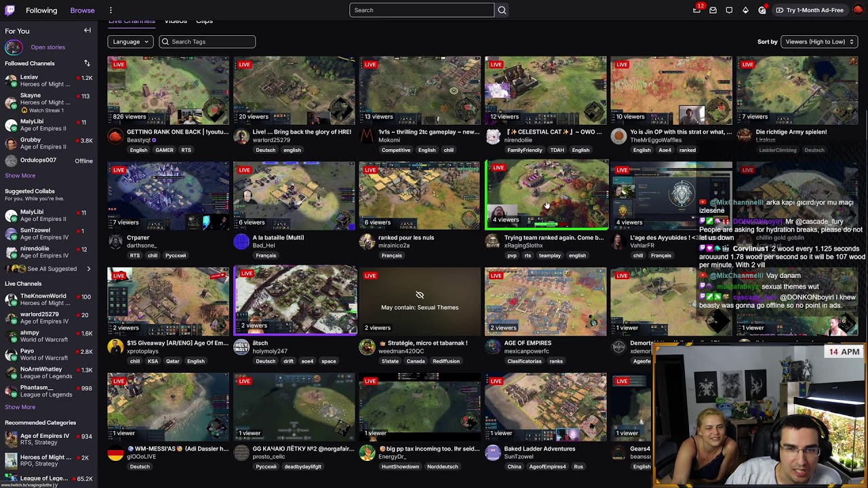Viewport: 868px width, 488px height.
Task: Click the Русский tag under Стратег
Action: coord(176,256)
